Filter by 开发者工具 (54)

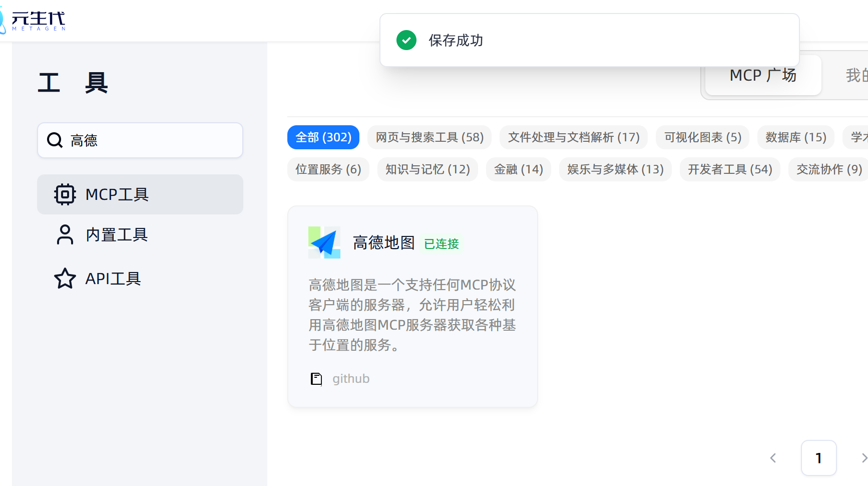click(x=730, y=169)
